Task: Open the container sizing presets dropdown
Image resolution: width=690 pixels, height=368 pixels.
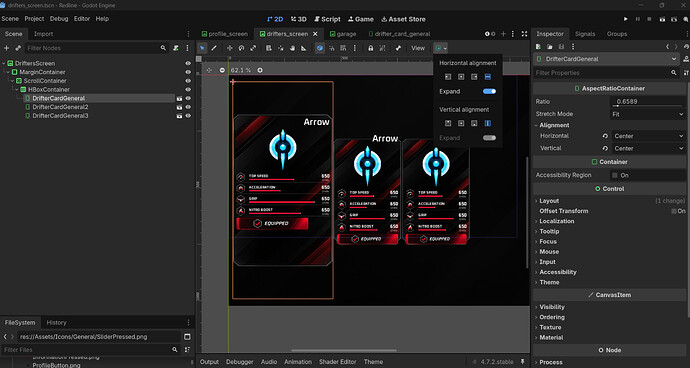Action: click(440, 48)
